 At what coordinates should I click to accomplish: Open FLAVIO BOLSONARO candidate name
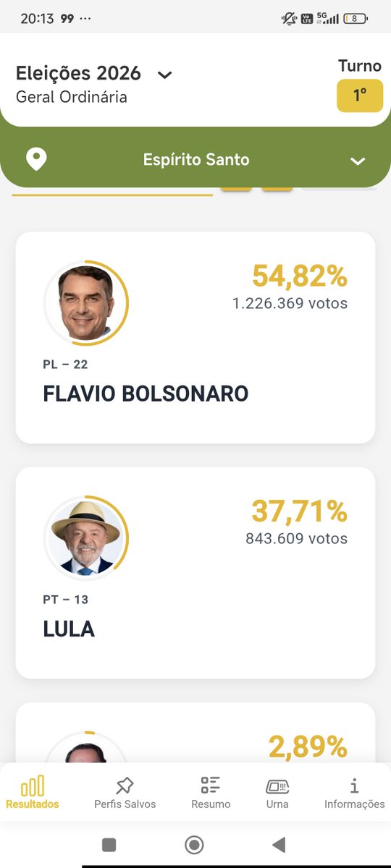tap(146, 393)
